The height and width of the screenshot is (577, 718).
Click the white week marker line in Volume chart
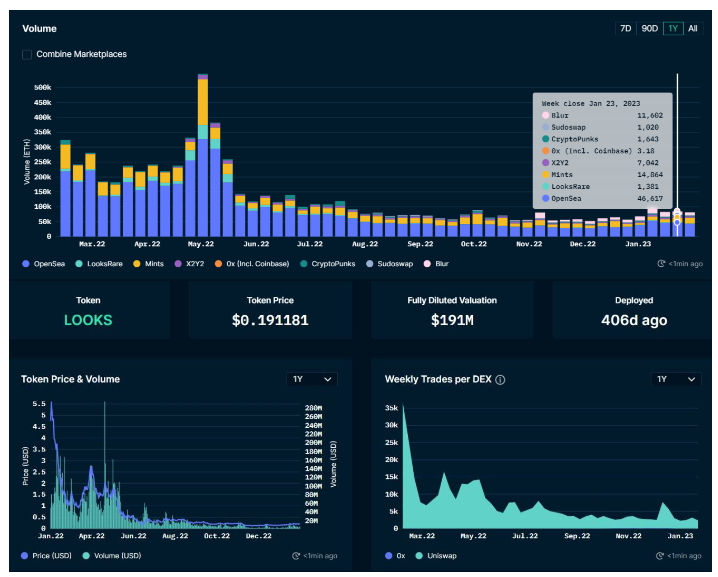[x=677, y=155]
